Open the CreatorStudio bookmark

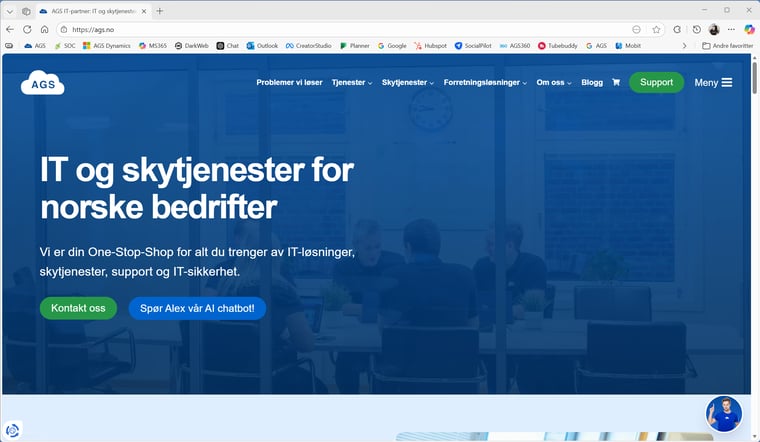(x=309, y=46)
